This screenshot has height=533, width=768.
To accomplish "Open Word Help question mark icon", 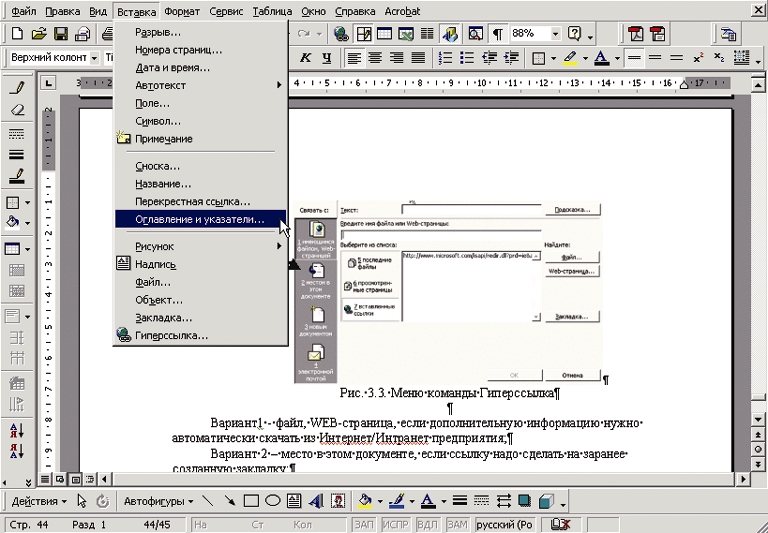I will tap(574, 34).
